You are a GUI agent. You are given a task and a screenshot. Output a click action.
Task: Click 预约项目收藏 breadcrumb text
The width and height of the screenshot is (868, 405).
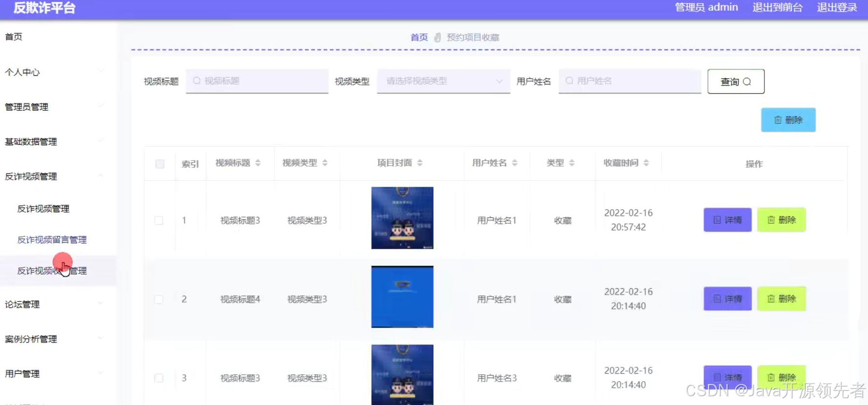[x=473, y=38]
